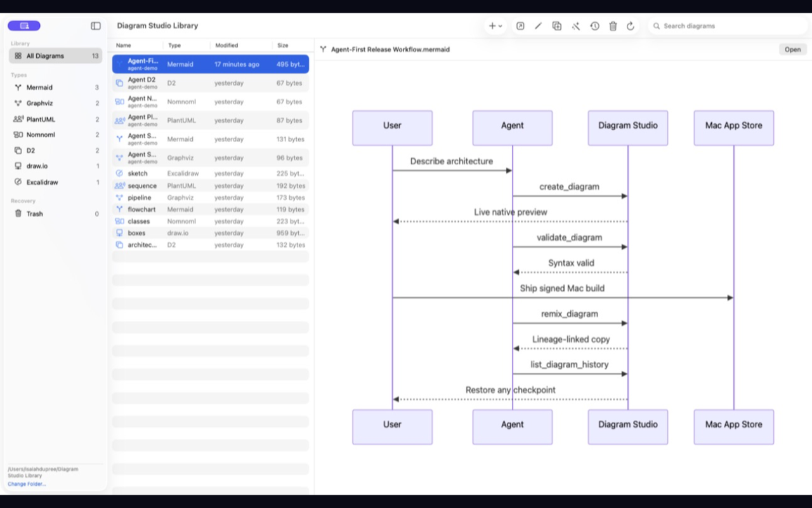
Task: Toggle the sidebar panel visibility
Action: (x=96, y=26)
